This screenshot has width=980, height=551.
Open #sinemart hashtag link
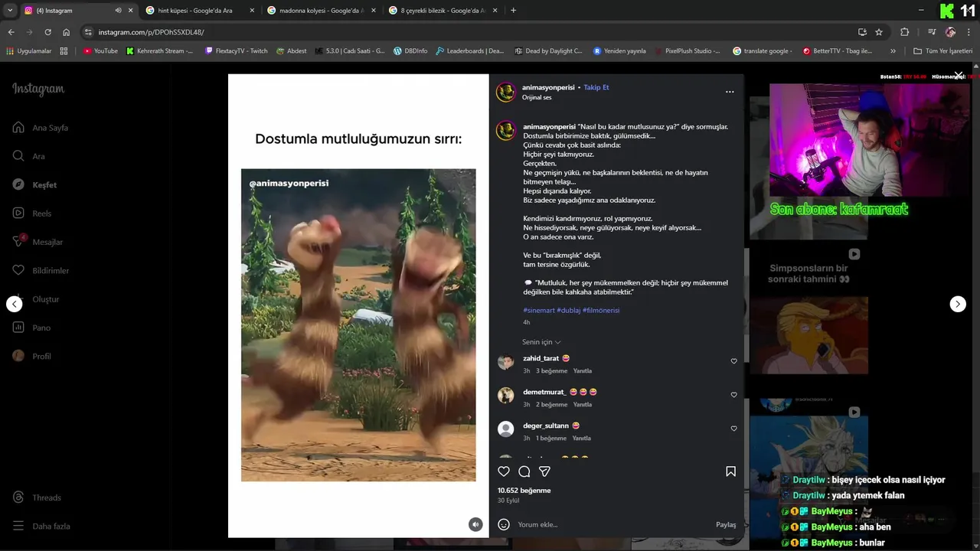(539, 311)
